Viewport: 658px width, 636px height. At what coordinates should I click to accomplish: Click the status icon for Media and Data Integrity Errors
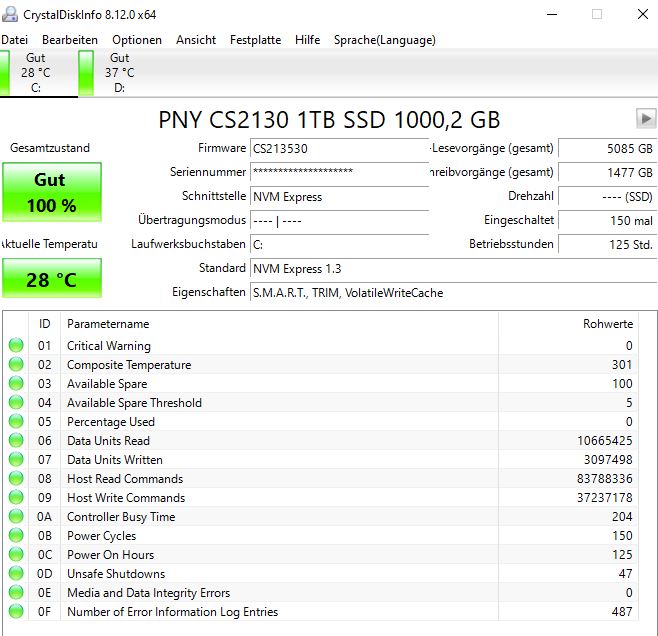click(16, 592)
